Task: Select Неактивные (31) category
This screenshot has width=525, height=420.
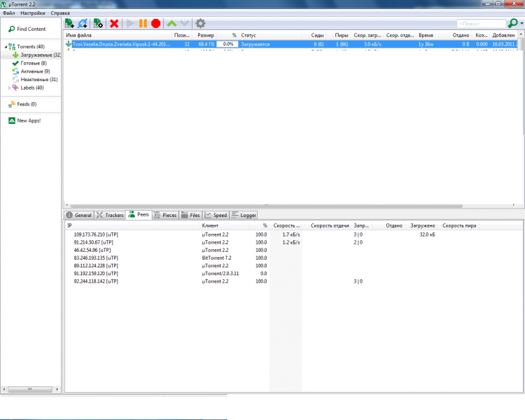Action: pyautogui.click(x=35, y=79)
